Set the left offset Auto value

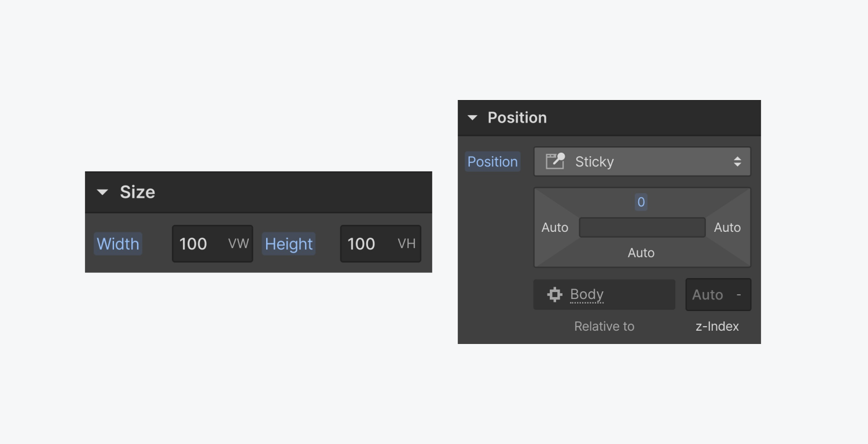[555, 228]
